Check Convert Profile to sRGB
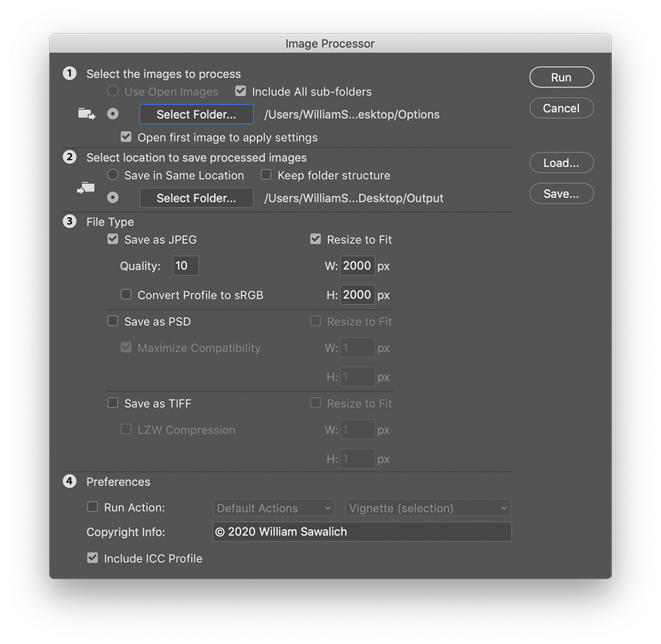The image size is (661, 644). pyautogui.click(x=126, y=295)
